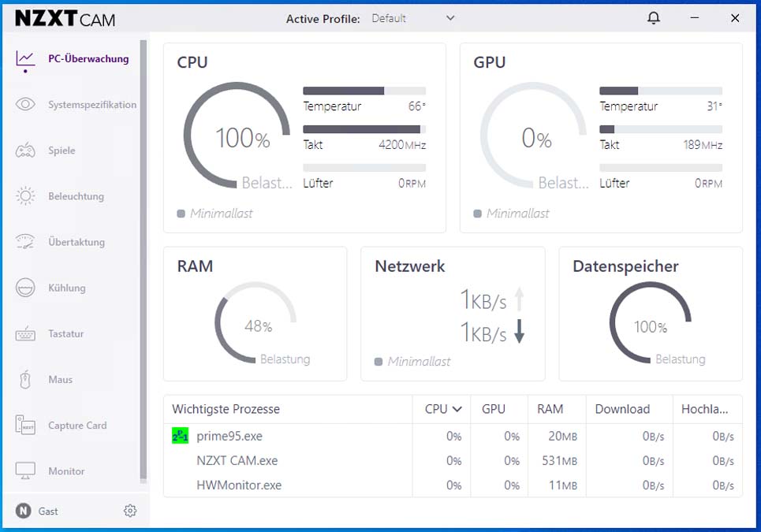Open Spiele gamepad icon in sidebar

tap(25, 151)
